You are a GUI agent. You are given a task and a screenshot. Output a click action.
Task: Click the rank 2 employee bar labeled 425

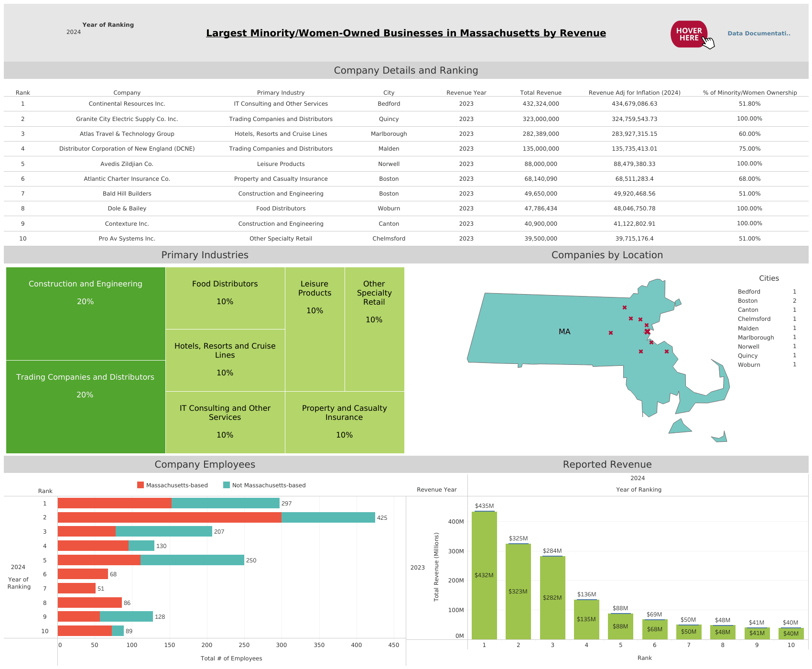pyautogui.click(x=217, y=517)
